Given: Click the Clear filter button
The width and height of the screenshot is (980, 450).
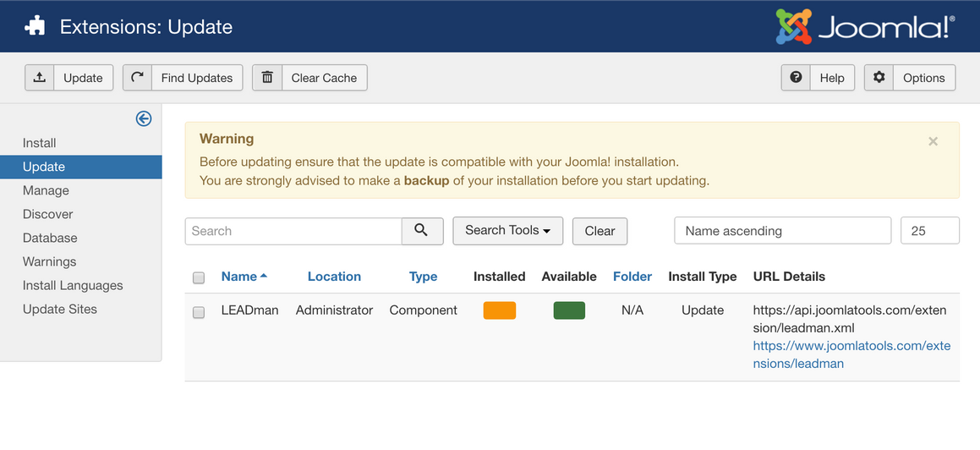Looking at the screenshot, I should 600,231.
